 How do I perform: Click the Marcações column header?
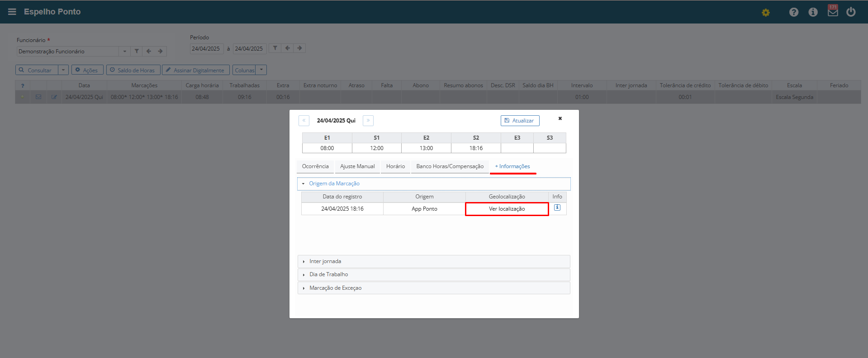144,85
